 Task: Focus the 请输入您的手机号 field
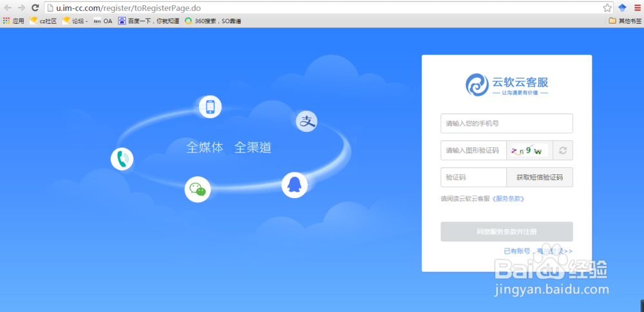[507, 123]
